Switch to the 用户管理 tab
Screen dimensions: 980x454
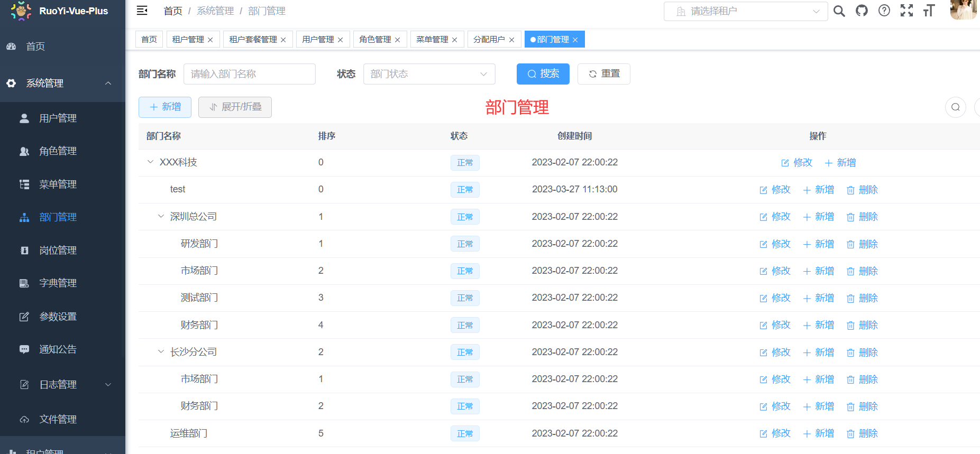318,40
